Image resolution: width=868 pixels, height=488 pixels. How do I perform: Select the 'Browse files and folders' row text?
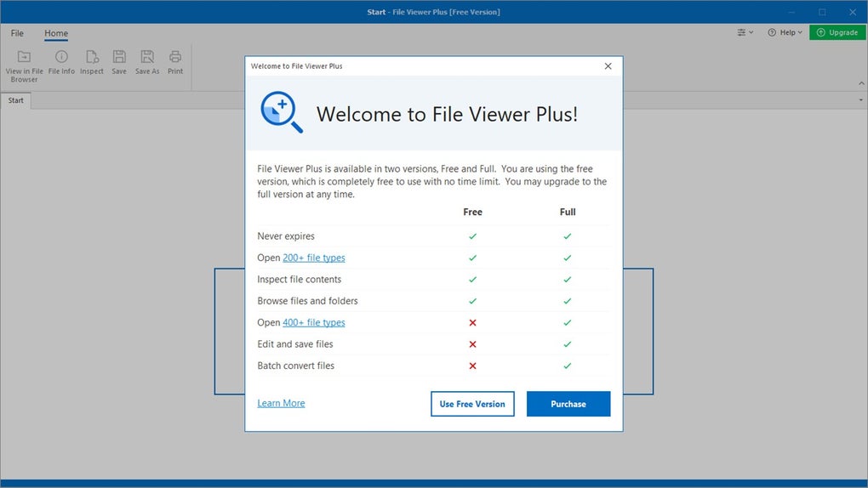tap(307, 301)
